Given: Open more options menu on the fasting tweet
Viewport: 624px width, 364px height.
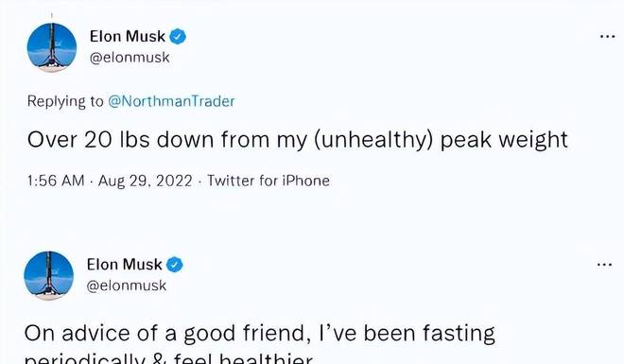Looking at the screenshot, I should [x=604, y=265].
